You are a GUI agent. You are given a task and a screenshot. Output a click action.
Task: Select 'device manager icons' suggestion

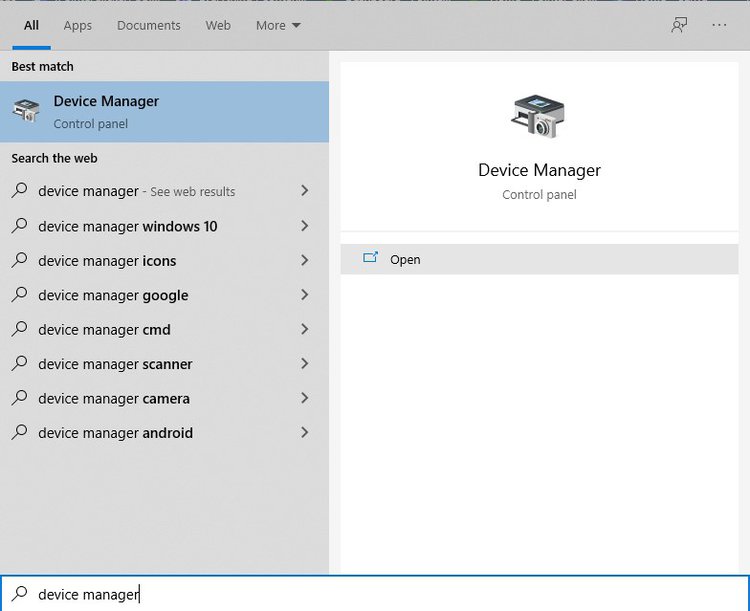click(x=164, y=260)
